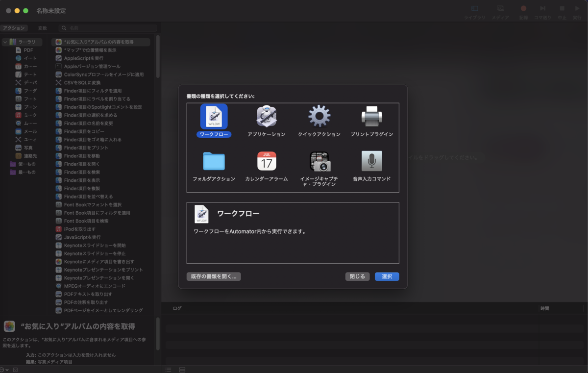Choose the クイックアクション gear icon

pos(319,117)
